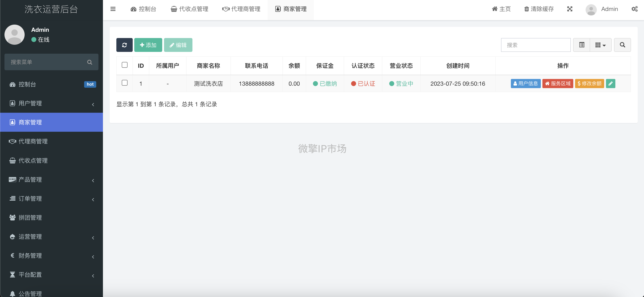The width and height of the screenshot is (644, 297).
Task: Expand the 平台配置 submenu chevron
Action: click(93, 276)
